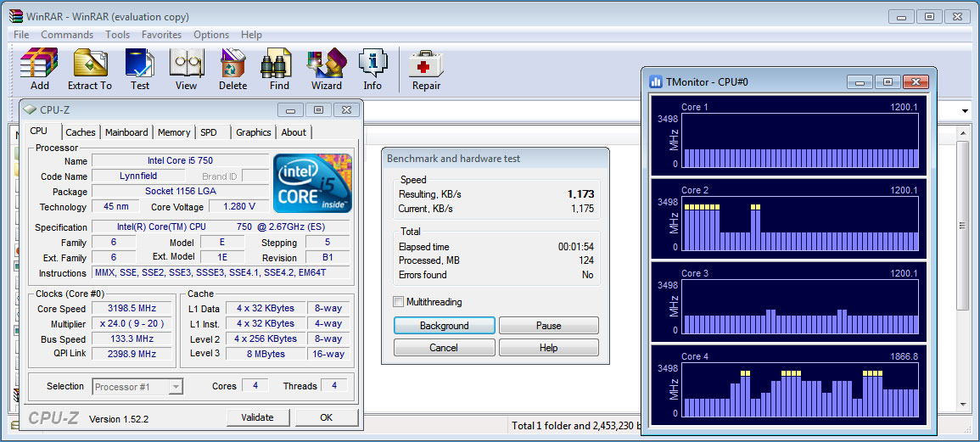Viewport: 980px width, 442px height.
Task: Click the Technology value 45 nm
Action: [x=115, y=206]
